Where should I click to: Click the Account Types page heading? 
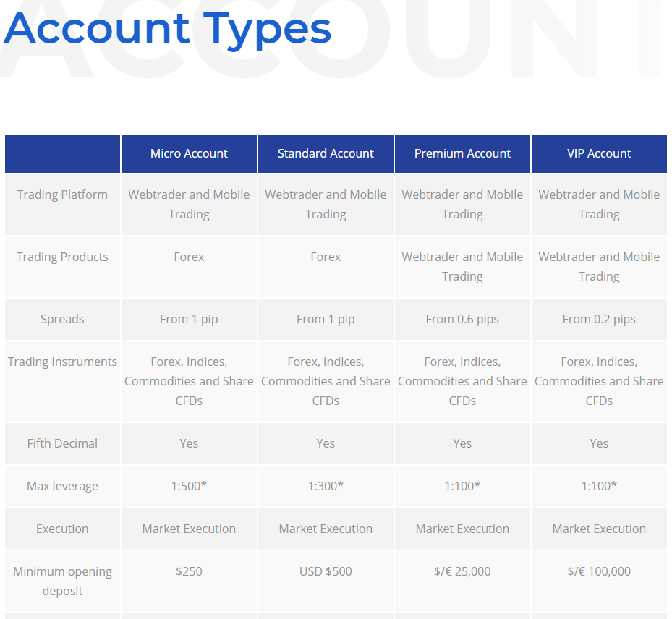coord(168,29)
